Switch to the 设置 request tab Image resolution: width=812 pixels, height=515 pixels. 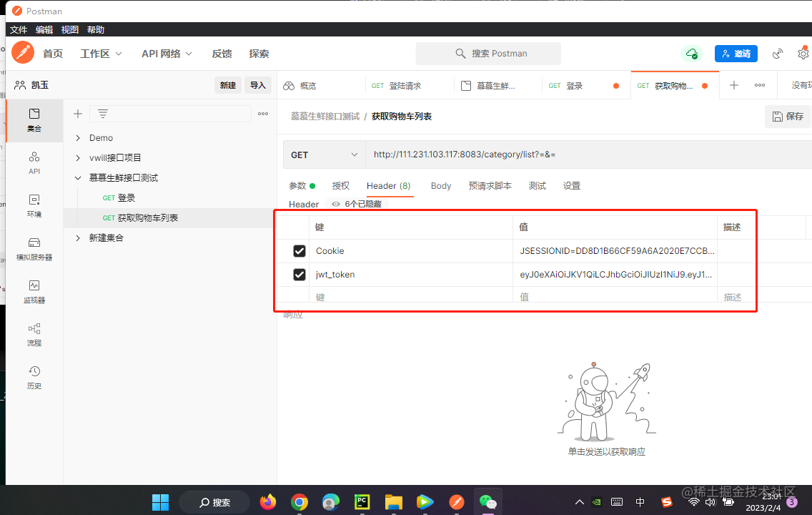[x=572, y=185]
